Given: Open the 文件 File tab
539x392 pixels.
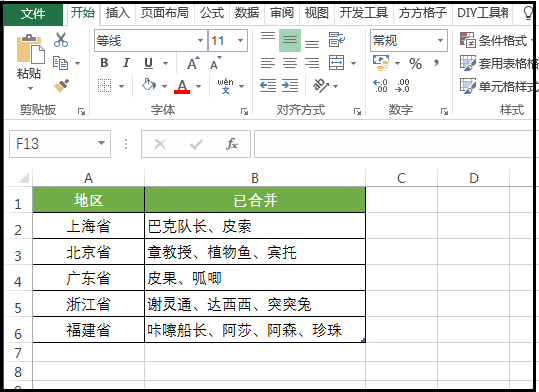Looking at the screenshot, I should click(33, 14).
